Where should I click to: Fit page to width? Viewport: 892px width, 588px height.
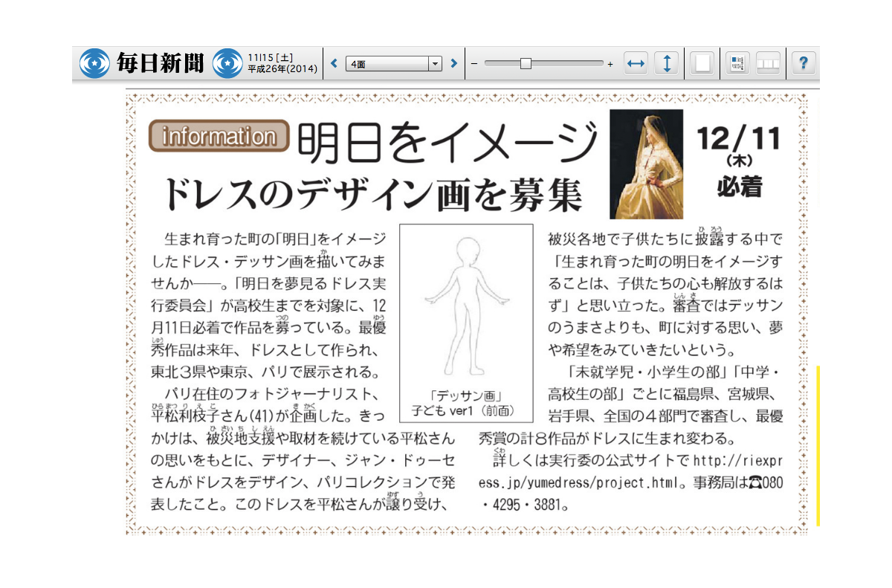tap(636, 64)
